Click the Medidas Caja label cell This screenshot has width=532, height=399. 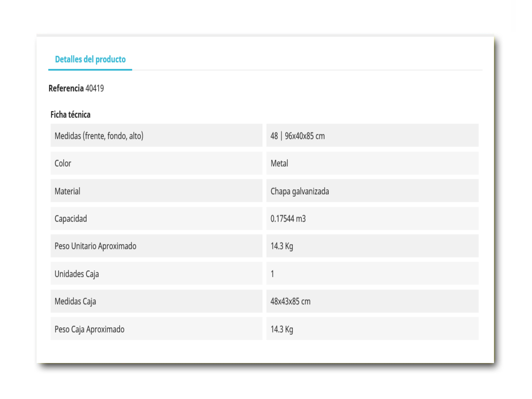tap(156, 301)
